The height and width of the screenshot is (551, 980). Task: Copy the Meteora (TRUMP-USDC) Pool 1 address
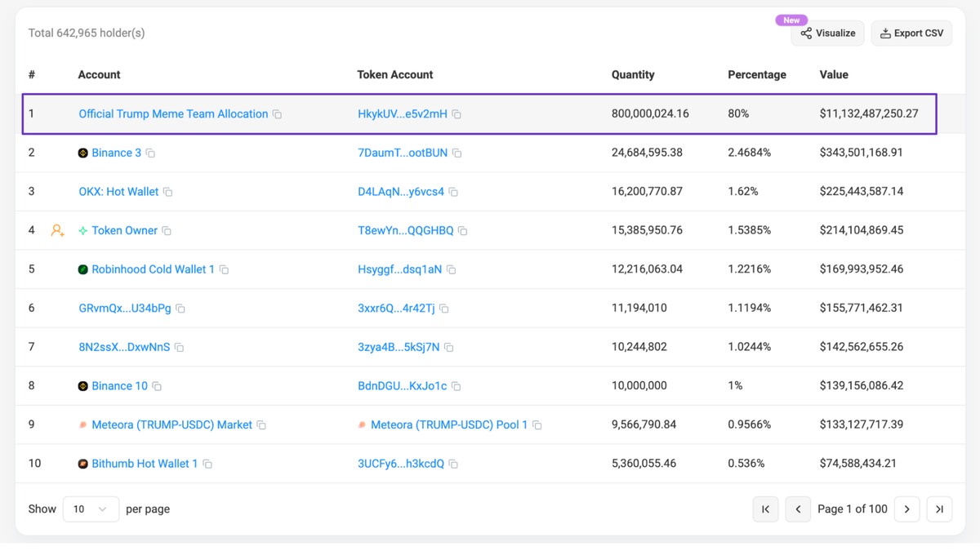point(537,425)
